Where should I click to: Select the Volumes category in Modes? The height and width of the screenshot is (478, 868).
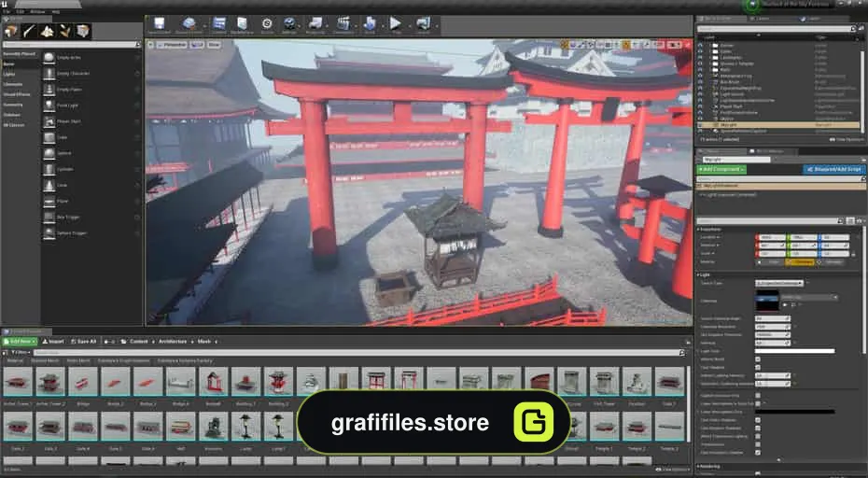[12, 115]
